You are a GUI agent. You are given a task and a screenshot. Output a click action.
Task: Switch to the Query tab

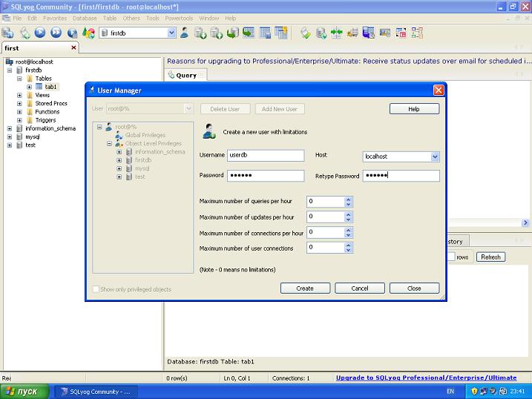click(185, 75)
